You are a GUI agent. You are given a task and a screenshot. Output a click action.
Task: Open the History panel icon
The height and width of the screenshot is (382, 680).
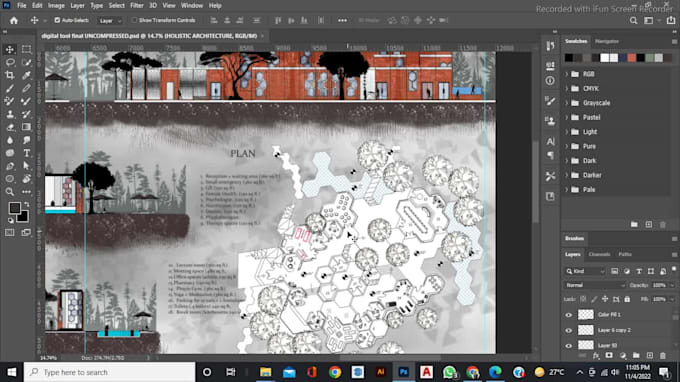tap(550, 46)
